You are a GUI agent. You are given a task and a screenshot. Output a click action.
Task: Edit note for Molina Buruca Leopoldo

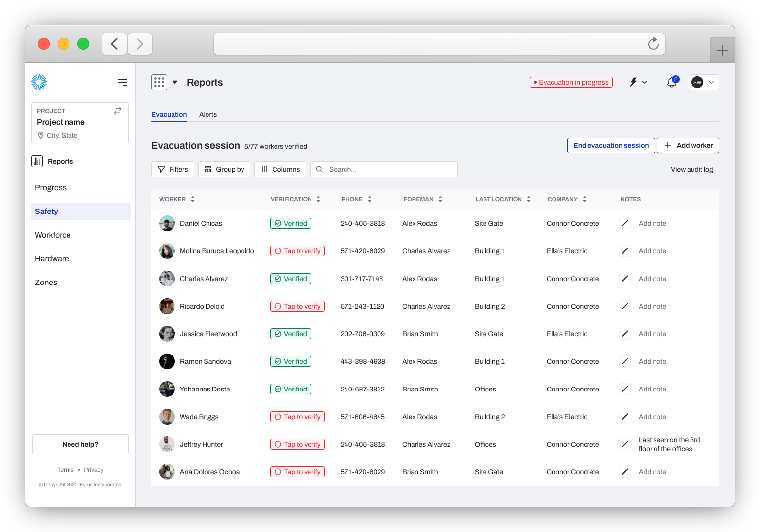click(x=625, y=251)
